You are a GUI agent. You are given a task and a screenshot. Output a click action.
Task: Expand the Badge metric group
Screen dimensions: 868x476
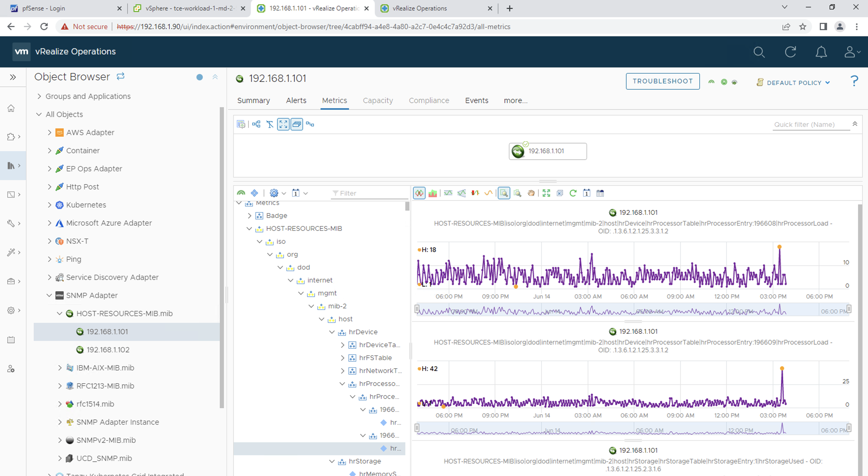click(249, 215)
